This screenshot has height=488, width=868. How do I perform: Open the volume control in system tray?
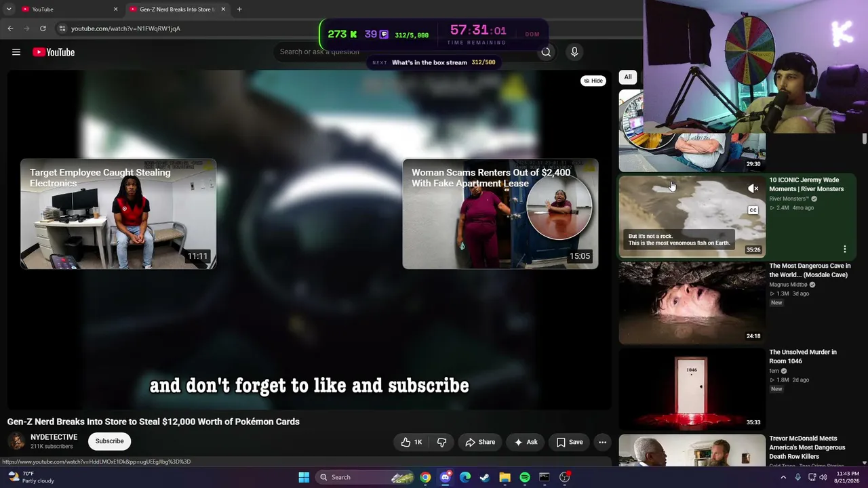pyautogui.click(x=823, y=477)
